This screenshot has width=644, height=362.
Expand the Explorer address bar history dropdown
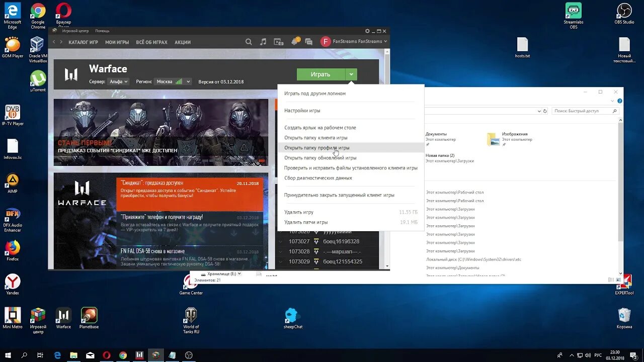538,111
